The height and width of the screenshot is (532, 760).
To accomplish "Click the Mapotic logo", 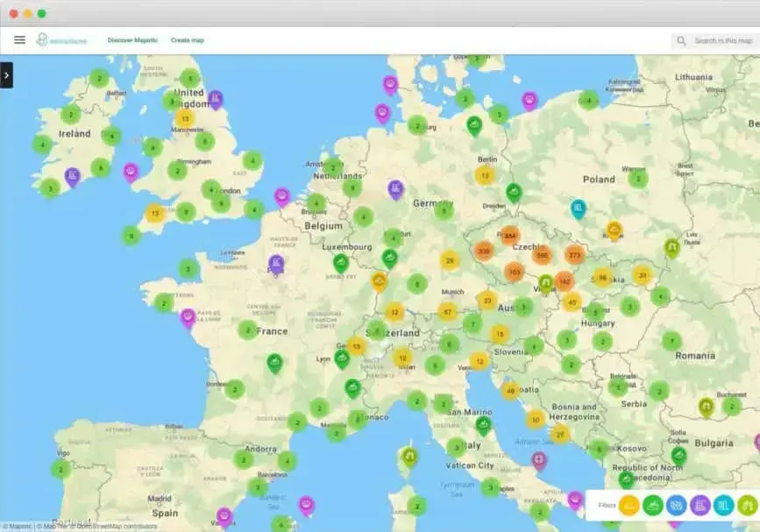I will 55,40.
